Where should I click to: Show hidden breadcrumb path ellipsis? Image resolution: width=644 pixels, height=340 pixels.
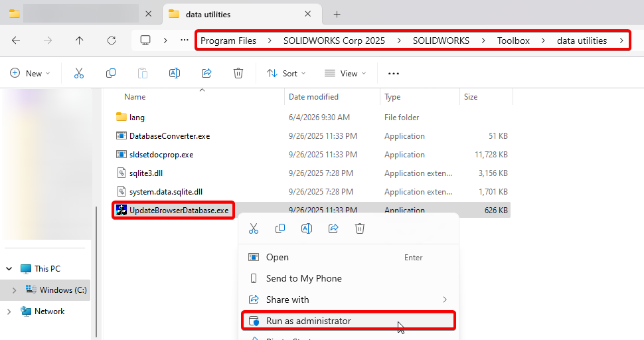185,41
